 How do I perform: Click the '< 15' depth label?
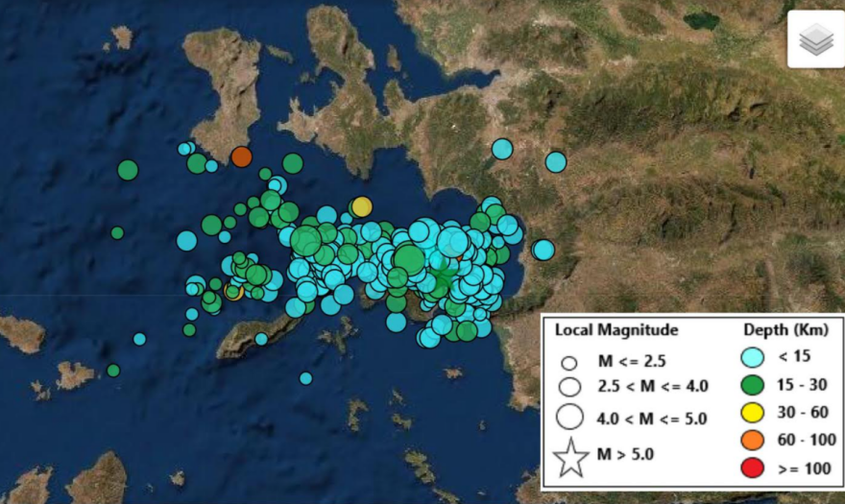[794, 356]
